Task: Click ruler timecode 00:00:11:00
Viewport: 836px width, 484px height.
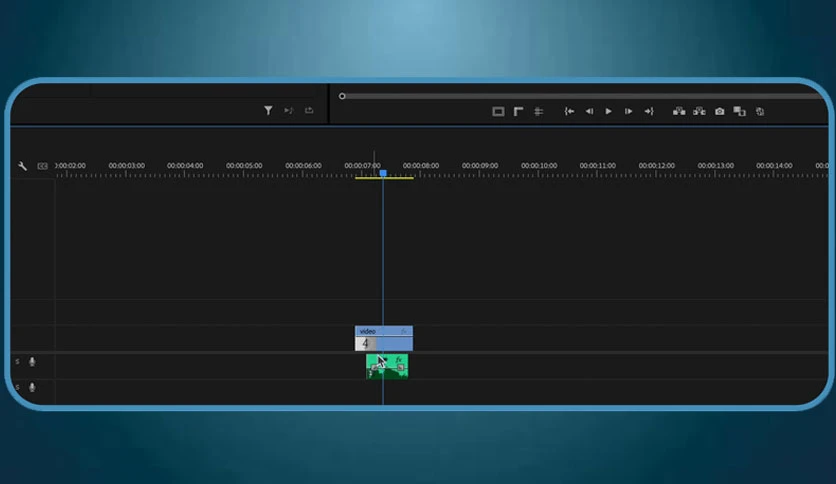Action: tap(598, 166)
